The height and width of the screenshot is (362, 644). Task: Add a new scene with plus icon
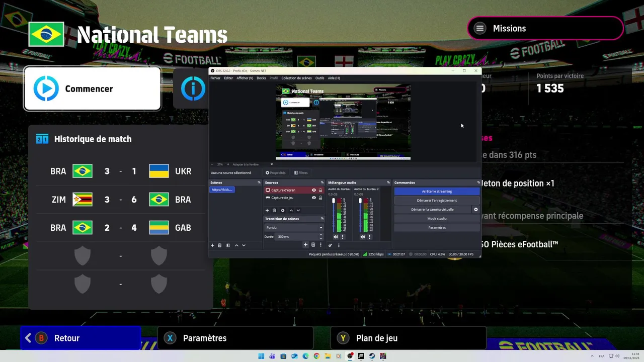point(212,245)
